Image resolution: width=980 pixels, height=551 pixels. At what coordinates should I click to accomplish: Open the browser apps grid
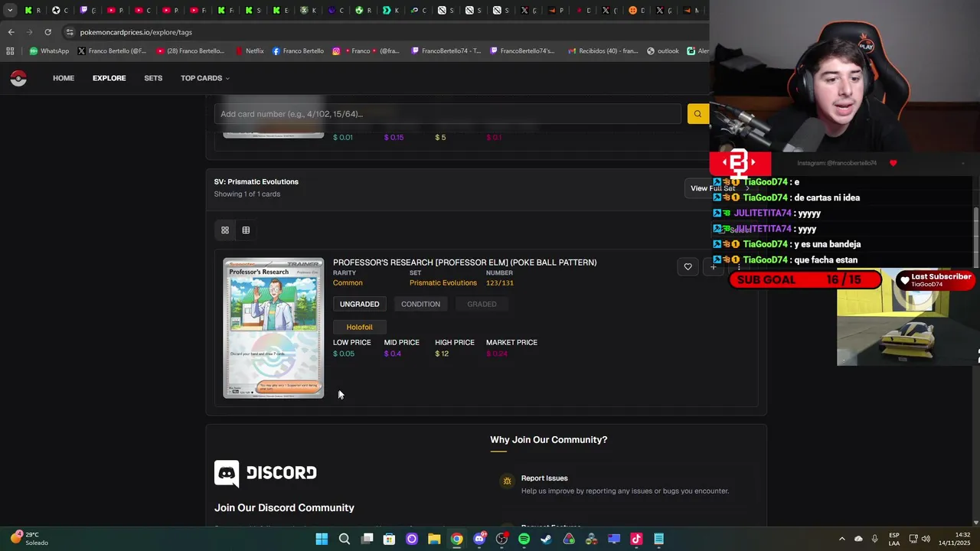[x=10, y=51]
